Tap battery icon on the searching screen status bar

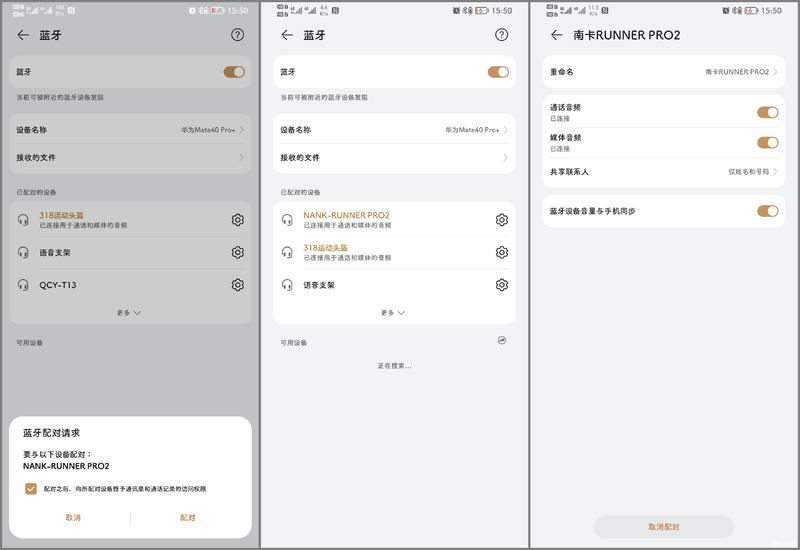tap(481, 10)
